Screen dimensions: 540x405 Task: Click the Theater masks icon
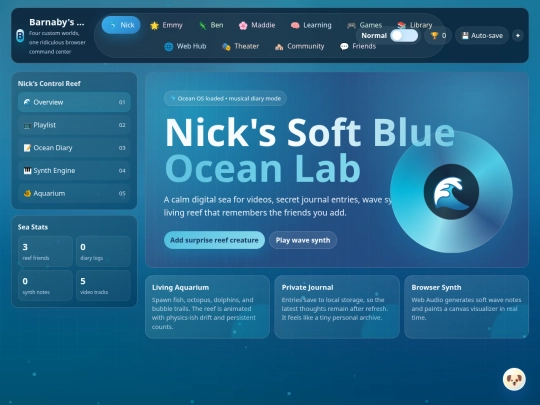pyautogui.click(x=226, y=46)
